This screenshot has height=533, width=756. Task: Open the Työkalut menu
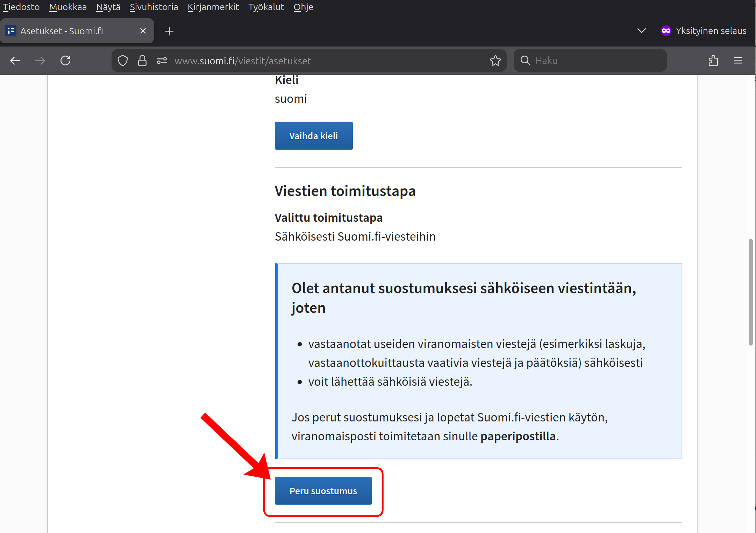(266, 7)
